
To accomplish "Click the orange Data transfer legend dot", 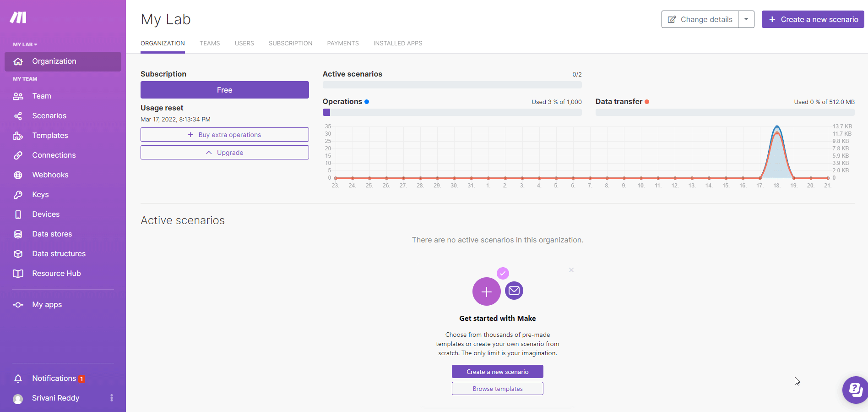I will point(647,102).
